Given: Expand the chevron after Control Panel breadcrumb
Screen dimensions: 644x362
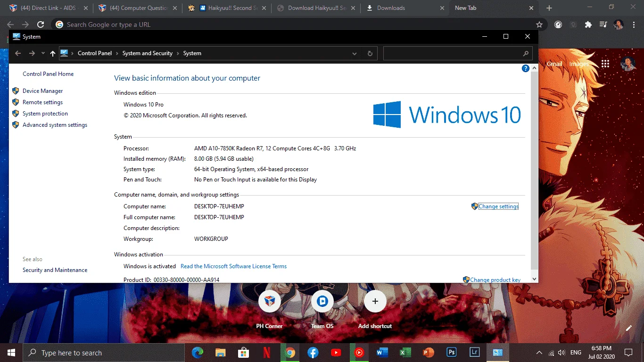Looking at the screenshot, I should pyautogui.click(x=117, y=53).
